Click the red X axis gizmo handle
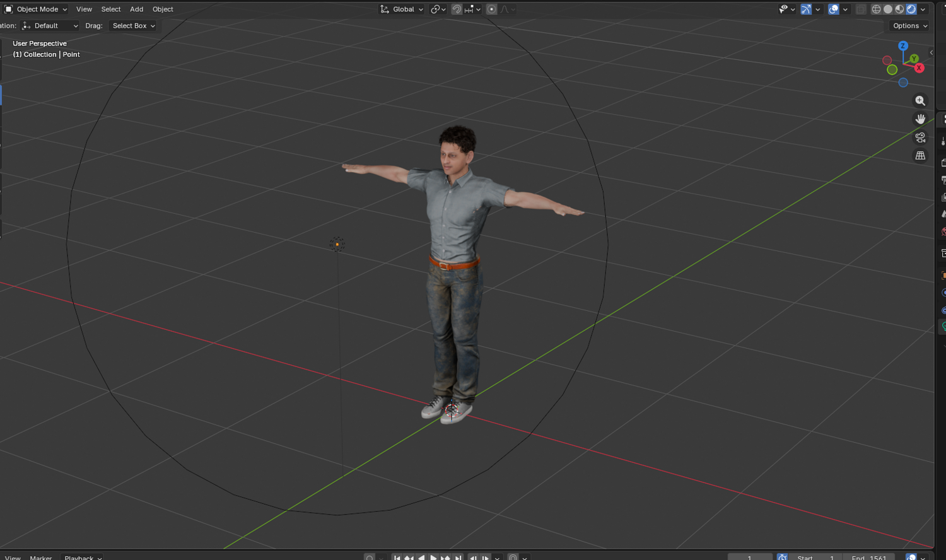Screen dimensions: 946x560 click(920, 68)
